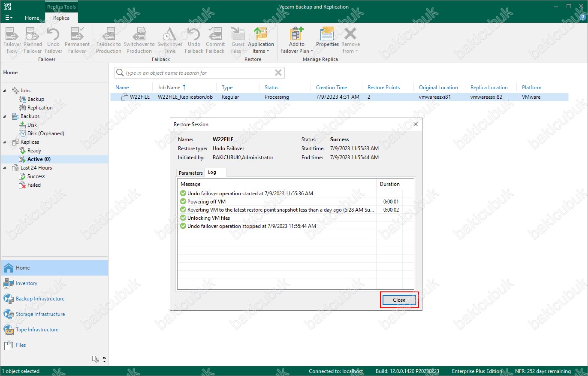
Task: Clear the search box with X icon
Action: click(x=278, y=73)
